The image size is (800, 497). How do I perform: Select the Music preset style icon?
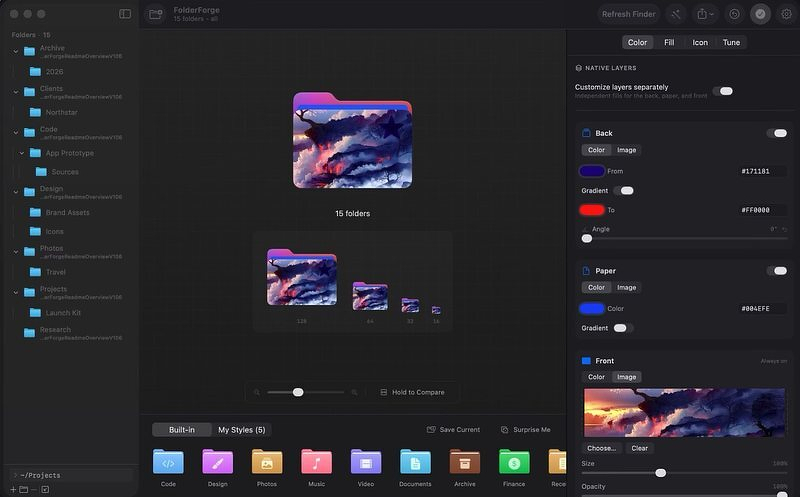point(316,462)
